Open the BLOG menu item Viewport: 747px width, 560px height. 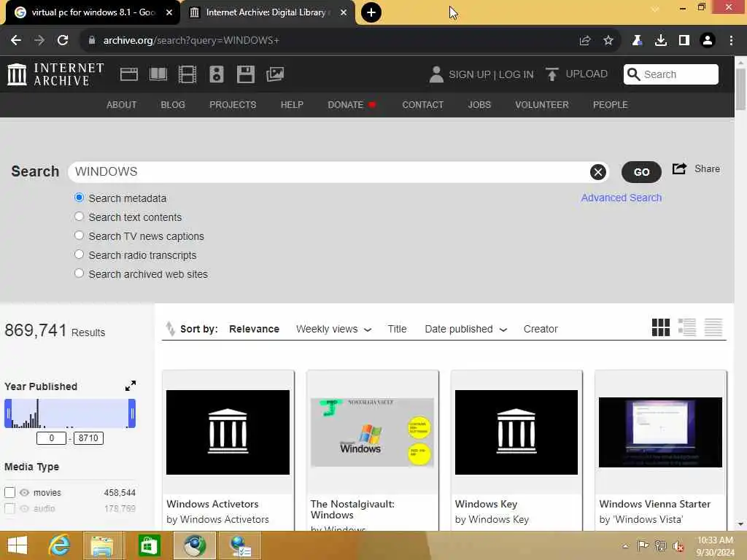click(172, 105)
